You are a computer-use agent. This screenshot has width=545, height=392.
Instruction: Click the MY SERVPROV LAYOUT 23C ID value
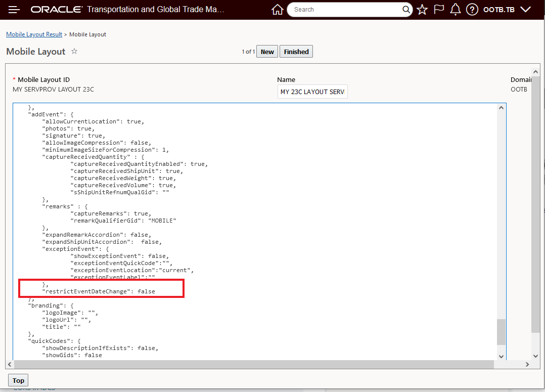pyautogui.click(x=53, y=90)
